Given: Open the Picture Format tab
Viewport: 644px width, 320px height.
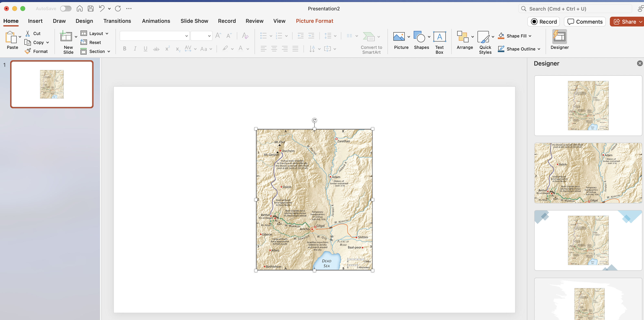Looking at the screenshot, I should click(x=314, y=21).
